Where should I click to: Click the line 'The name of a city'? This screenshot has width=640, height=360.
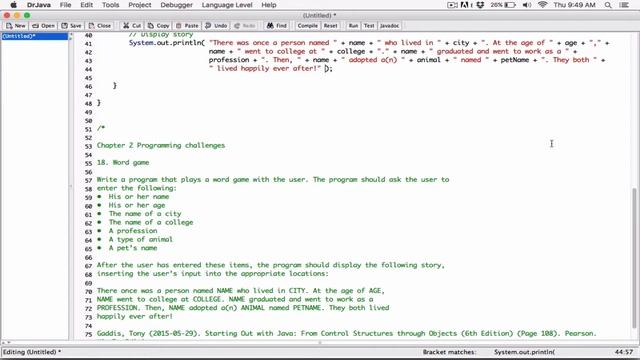pos(145,213)
